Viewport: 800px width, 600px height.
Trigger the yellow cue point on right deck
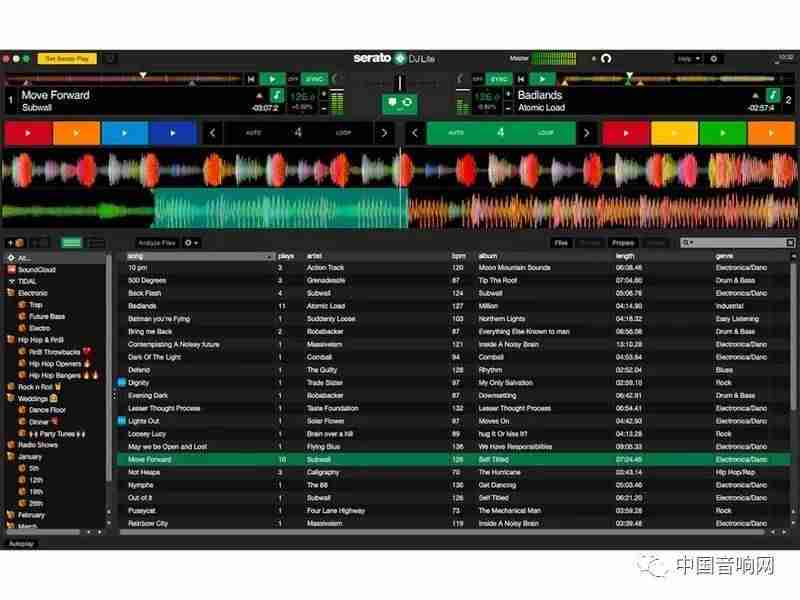pos(674,133)
